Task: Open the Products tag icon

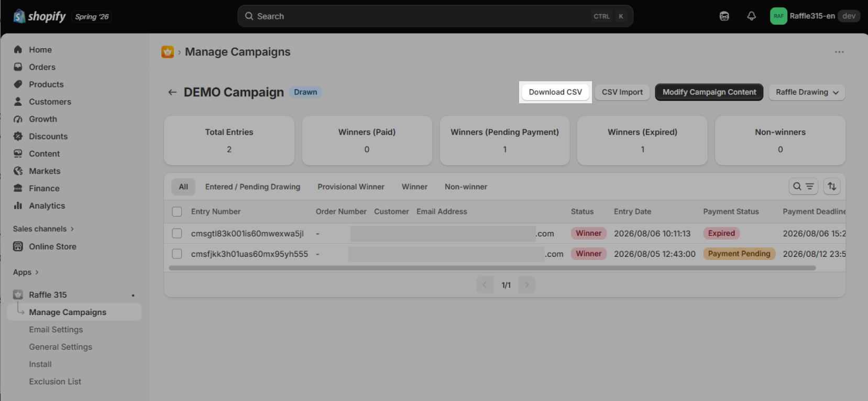Action: (18, 84)
